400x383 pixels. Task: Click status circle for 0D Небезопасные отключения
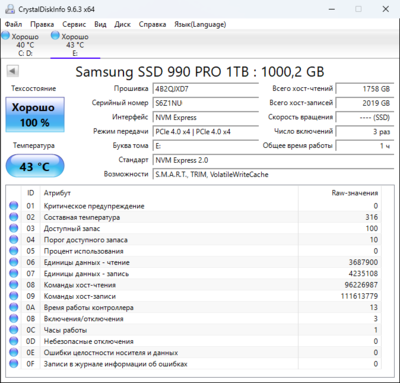(14, 341)
